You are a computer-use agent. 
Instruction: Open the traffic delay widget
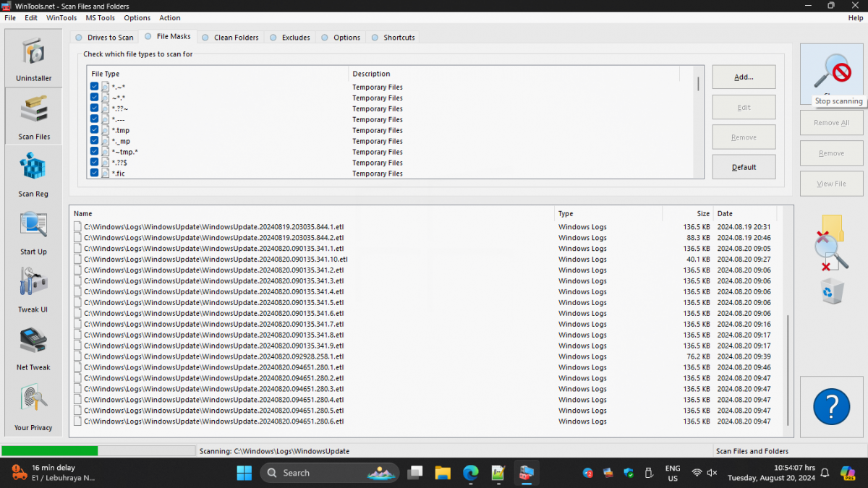(54, 473)
